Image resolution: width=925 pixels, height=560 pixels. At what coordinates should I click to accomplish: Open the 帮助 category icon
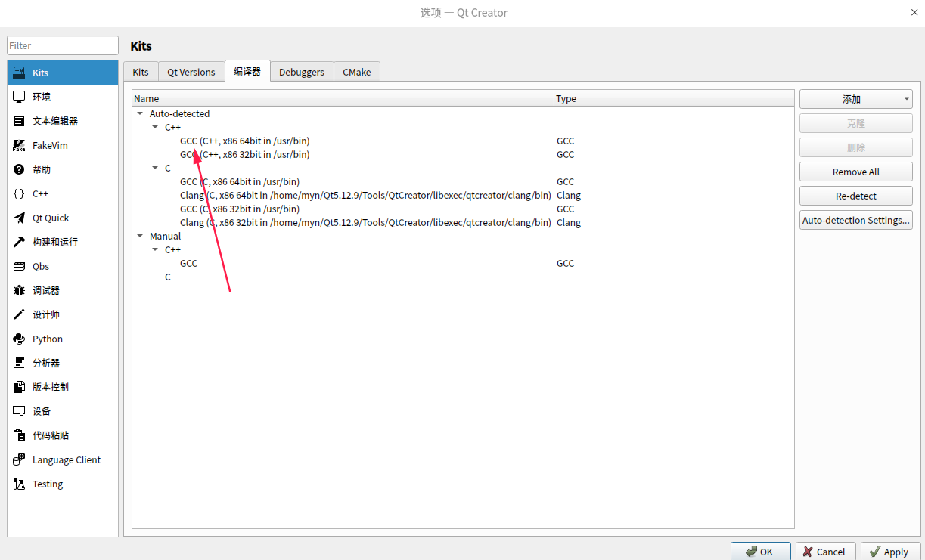pyautogui.click(x=19, y=169)
